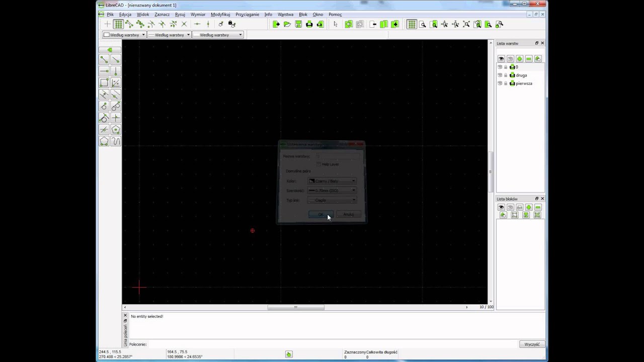
Task: Select the bisector line tool
Action: point(116,83)
